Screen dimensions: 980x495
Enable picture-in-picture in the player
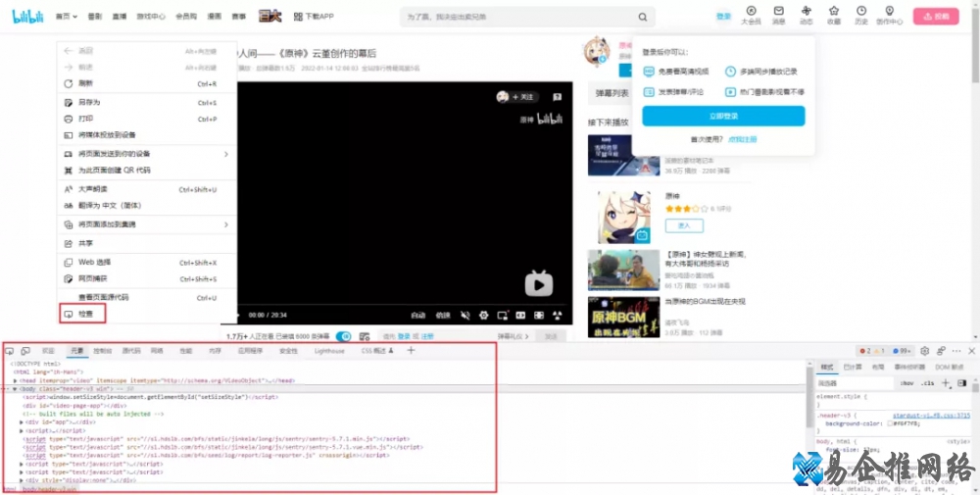(x=502, y=315)
